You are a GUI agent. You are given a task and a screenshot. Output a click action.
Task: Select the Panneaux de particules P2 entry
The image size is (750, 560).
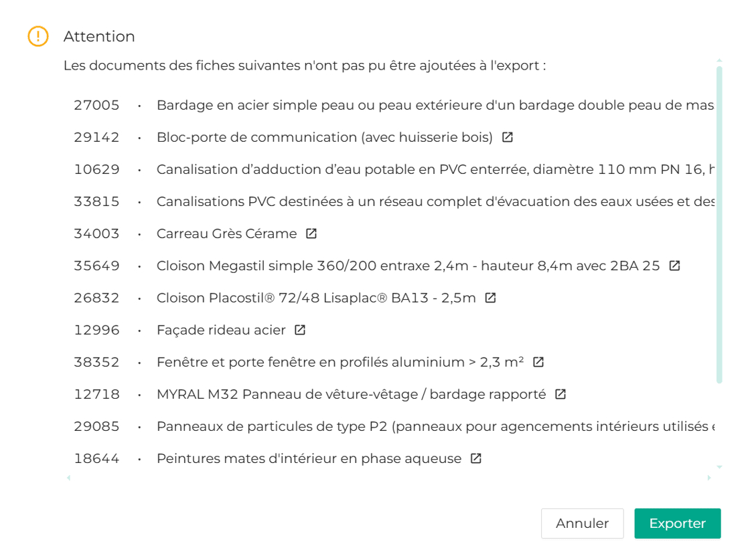[x=435, y=426]
